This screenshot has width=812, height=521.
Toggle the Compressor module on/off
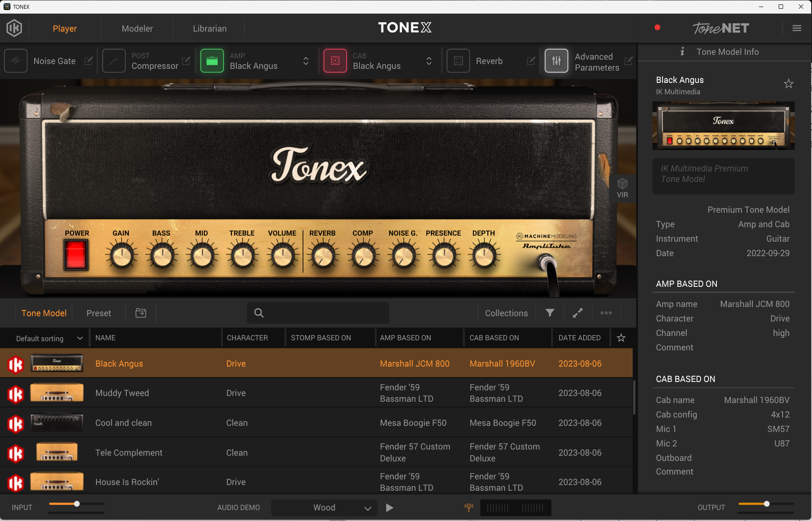coord(114,61)
